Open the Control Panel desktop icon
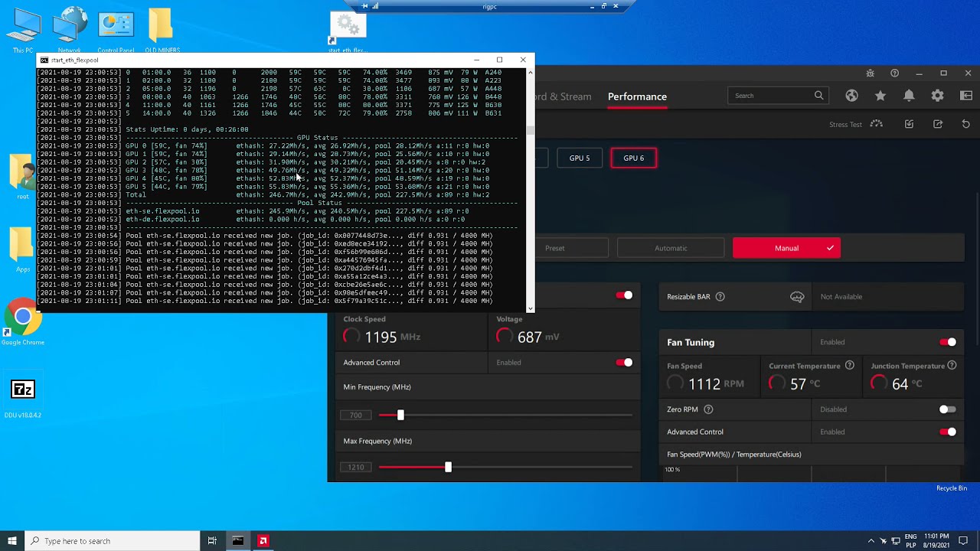 point(116,31)
